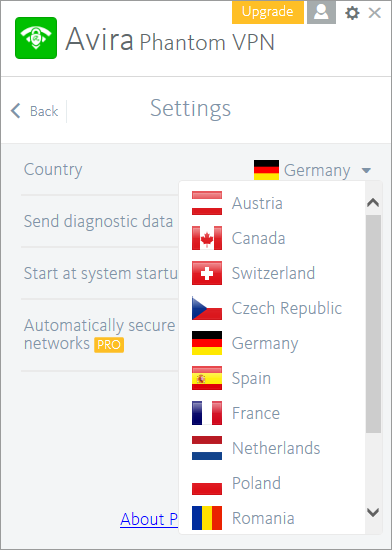Screen dimensions: 392x550
Task: Open the user account profile icon
Action: click(x=322, y=12)
